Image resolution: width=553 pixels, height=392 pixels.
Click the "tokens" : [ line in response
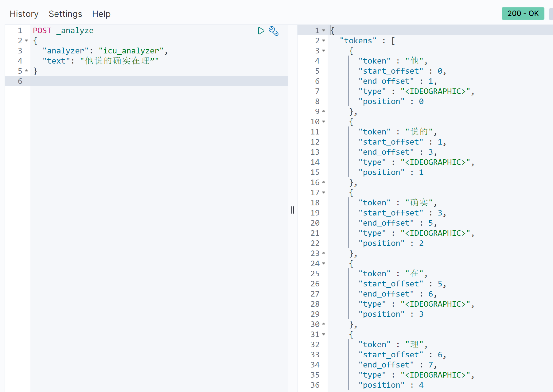(x=368, y=41)
